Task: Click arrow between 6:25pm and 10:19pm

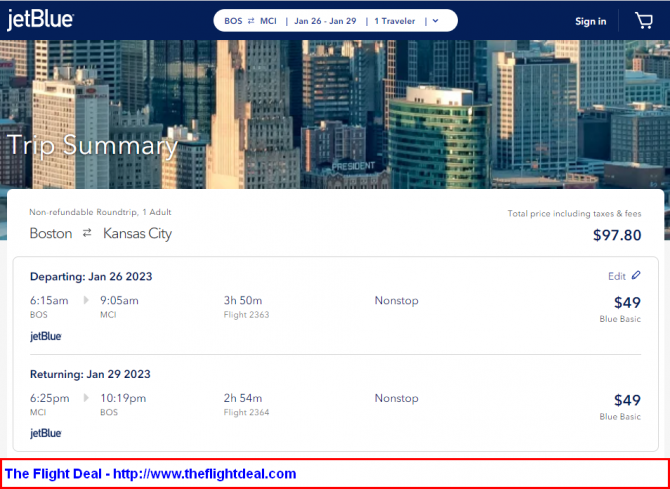Action: point(86,398)
